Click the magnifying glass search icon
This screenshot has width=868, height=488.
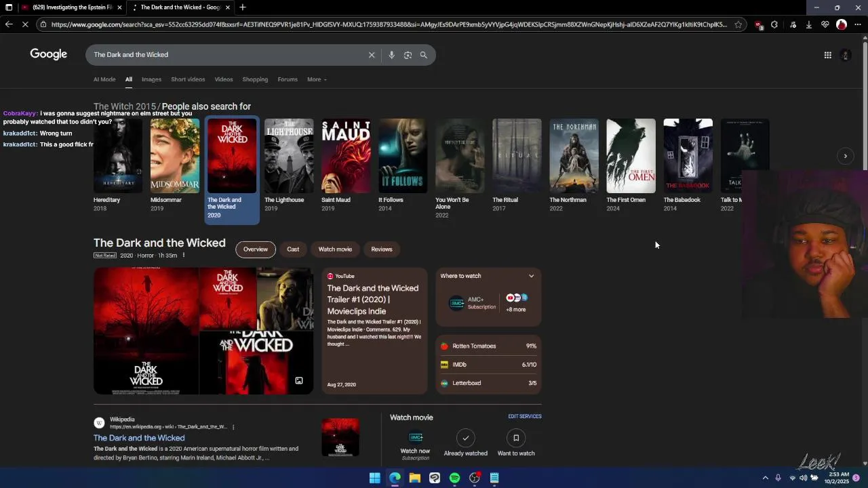424,55
